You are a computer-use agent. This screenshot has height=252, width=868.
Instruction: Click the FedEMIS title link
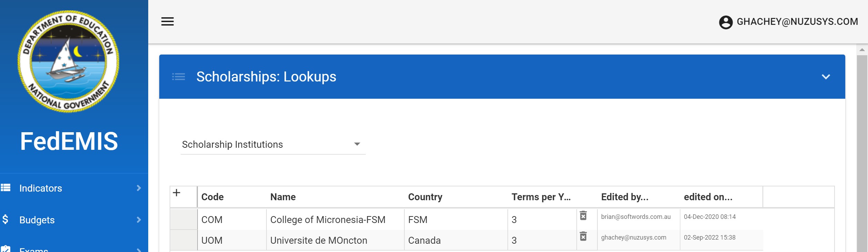69,141
